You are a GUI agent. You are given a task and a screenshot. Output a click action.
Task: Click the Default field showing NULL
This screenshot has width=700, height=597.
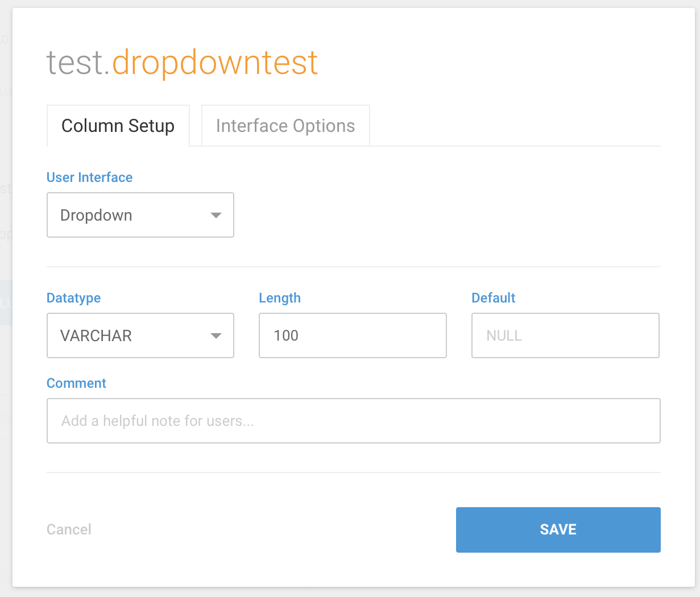click(565, 335)
